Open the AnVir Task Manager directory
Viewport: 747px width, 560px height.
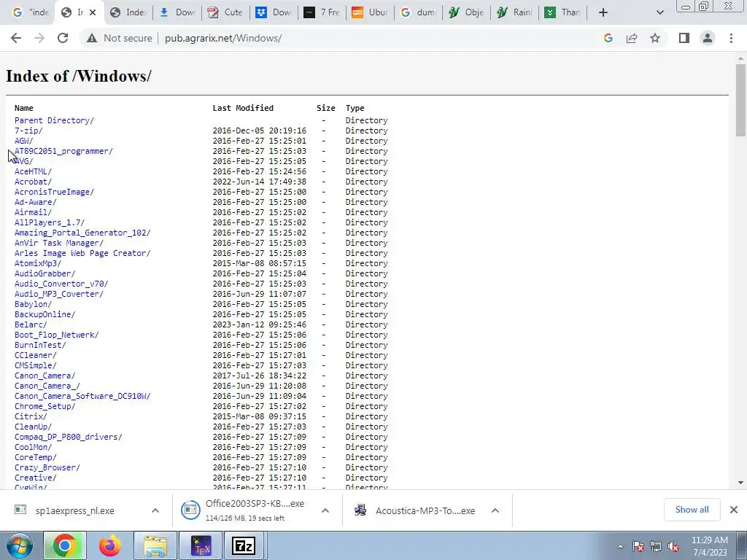pos(58,243)
